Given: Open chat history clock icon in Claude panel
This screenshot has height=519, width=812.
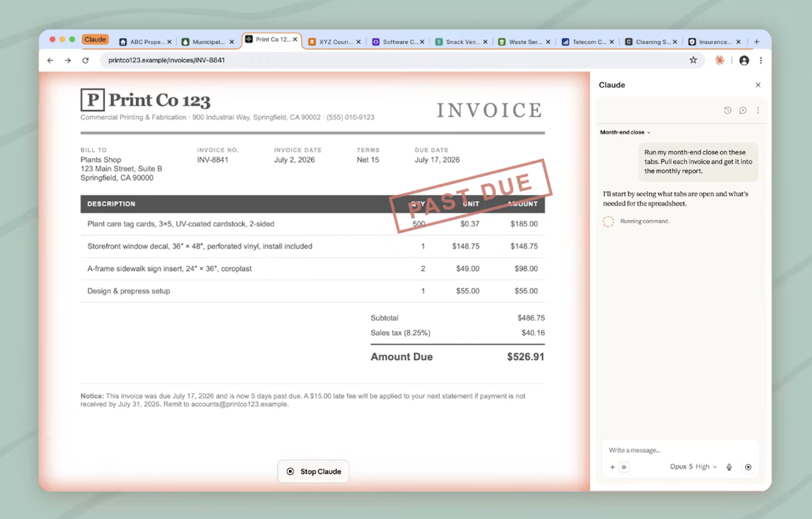Looking at the screenshot, I should 727,110.
